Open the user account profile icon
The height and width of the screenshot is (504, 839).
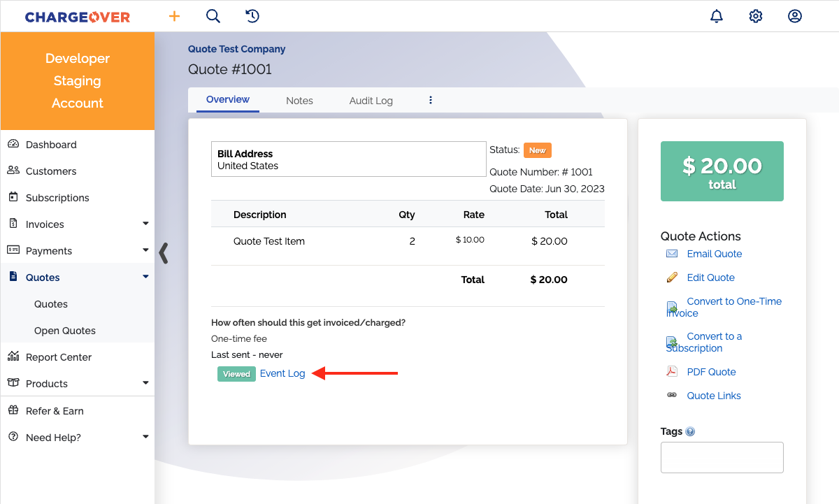coord(795,16)
